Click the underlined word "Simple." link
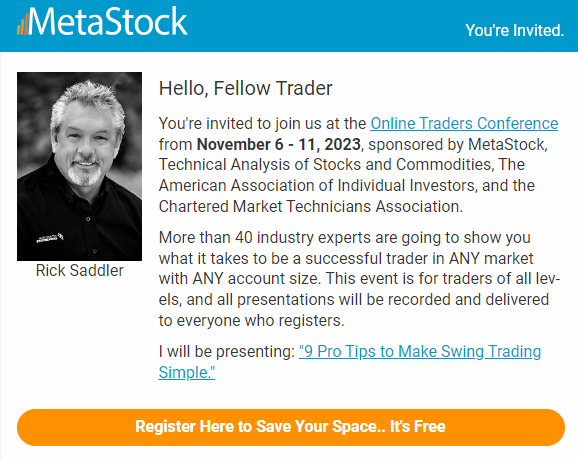Image resolution: width=578 pixels, height=460 pixels. click(187, 372)
